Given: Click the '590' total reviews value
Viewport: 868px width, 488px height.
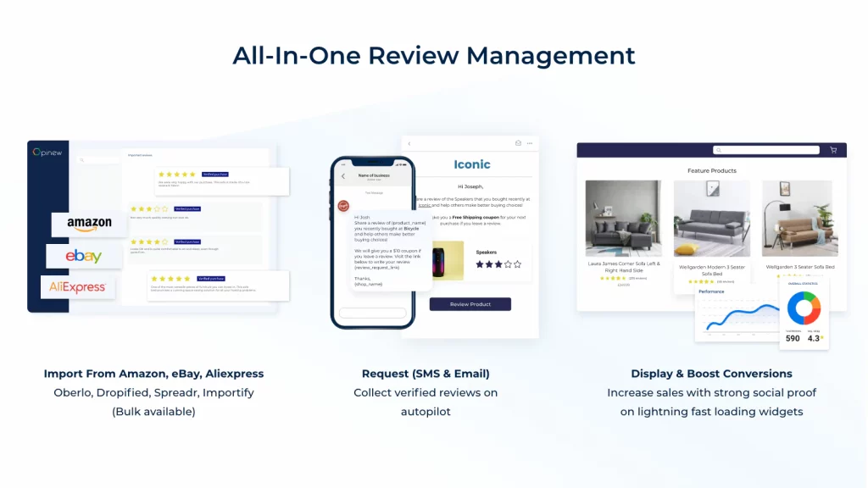Looking at the screenshot, I should [793, 339].
